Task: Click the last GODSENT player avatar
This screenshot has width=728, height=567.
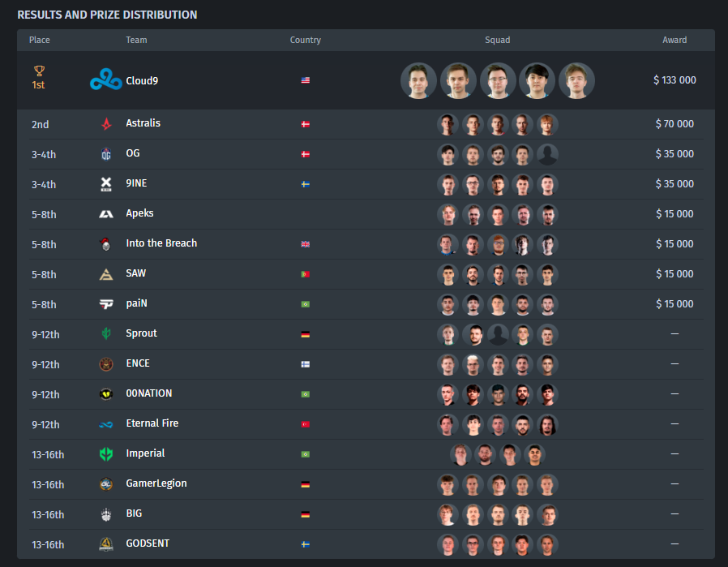Action: pyautogui.click(x=547, y=545)
